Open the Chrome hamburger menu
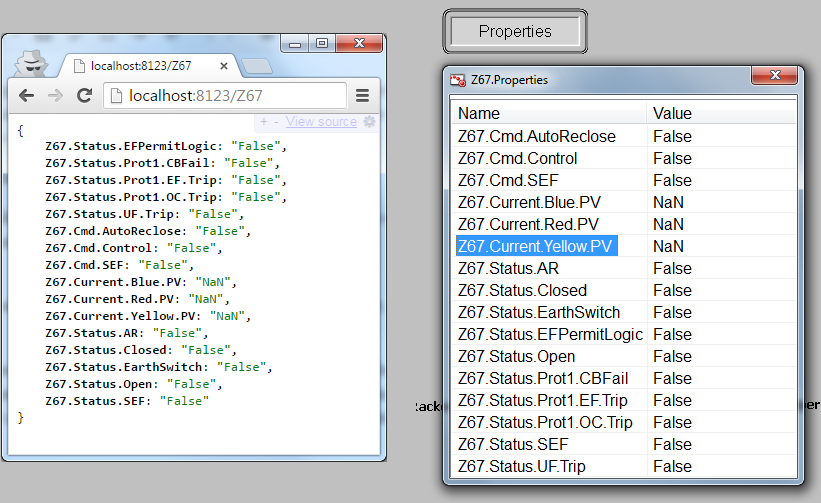821x503 pixels. point(362,95)
